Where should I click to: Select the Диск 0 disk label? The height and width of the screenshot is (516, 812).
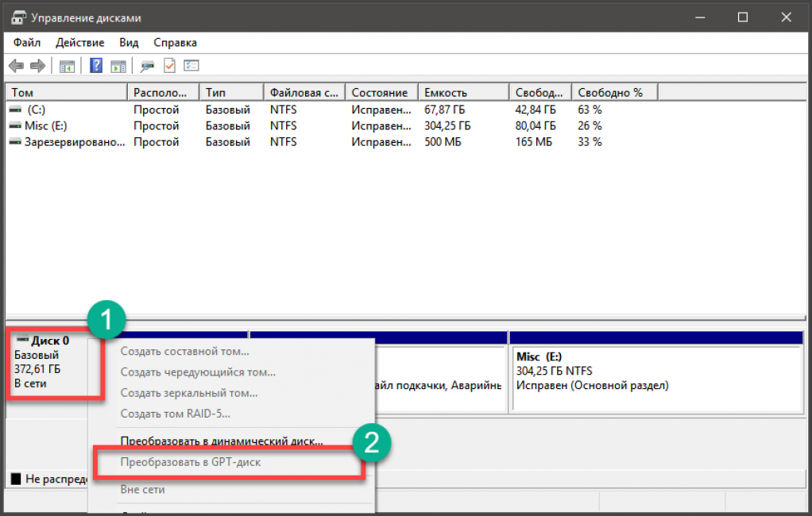click(x=50, y=341)
